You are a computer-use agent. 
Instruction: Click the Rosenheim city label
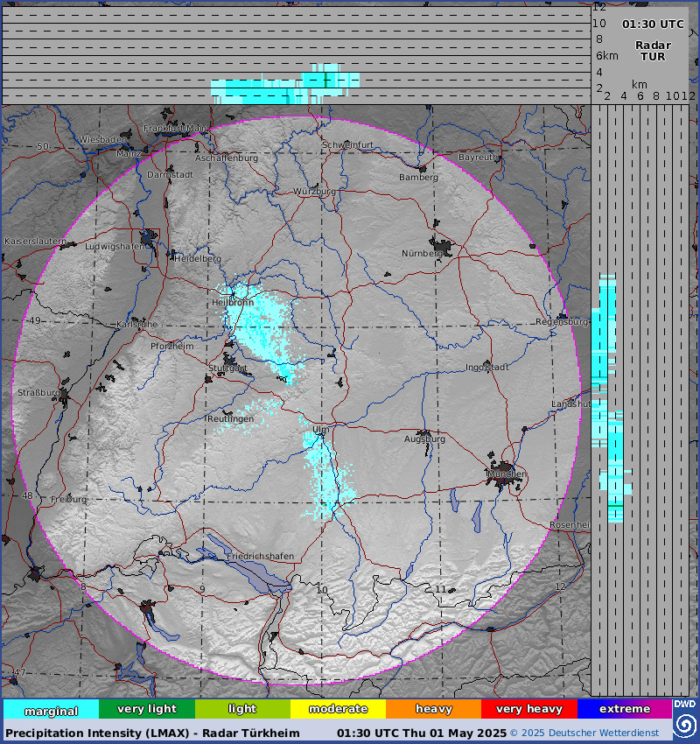pos(570,525)
